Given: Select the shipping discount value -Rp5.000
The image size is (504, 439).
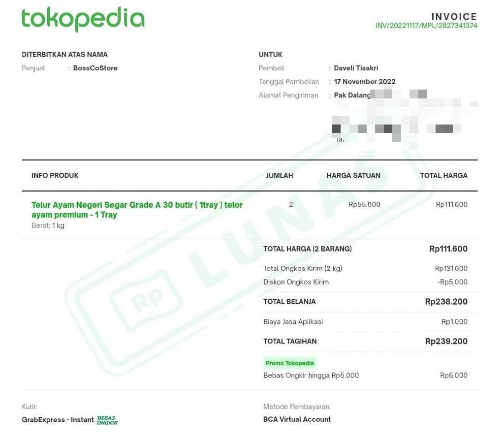Looking at the screenshot, I should [x=452, y=282].
